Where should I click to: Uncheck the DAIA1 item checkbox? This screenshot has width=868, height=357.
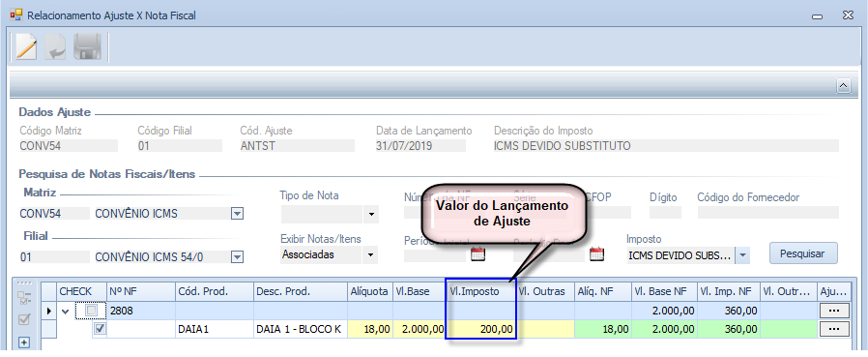pyautogui.click(x=100, y=329)
